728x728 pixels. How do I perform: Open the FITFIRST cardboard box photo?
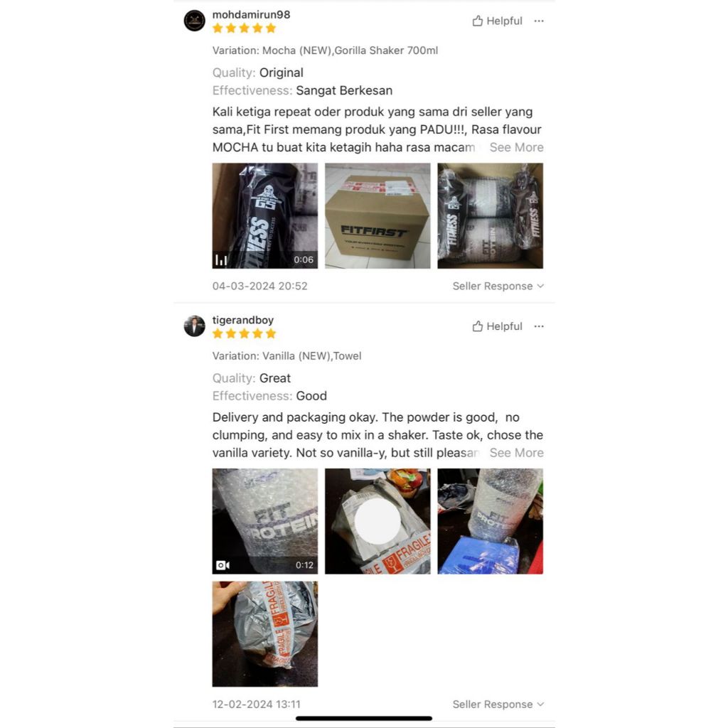[x=378, y=216]
